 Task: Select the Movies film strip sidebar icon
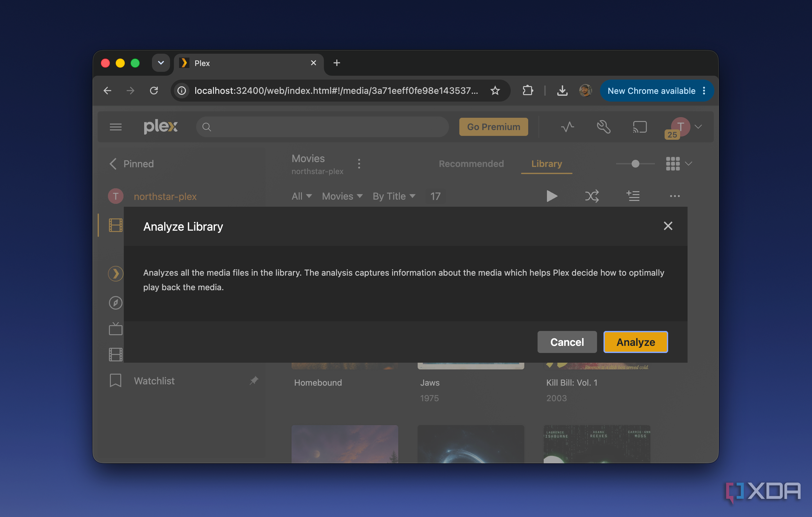click(115, 225)
